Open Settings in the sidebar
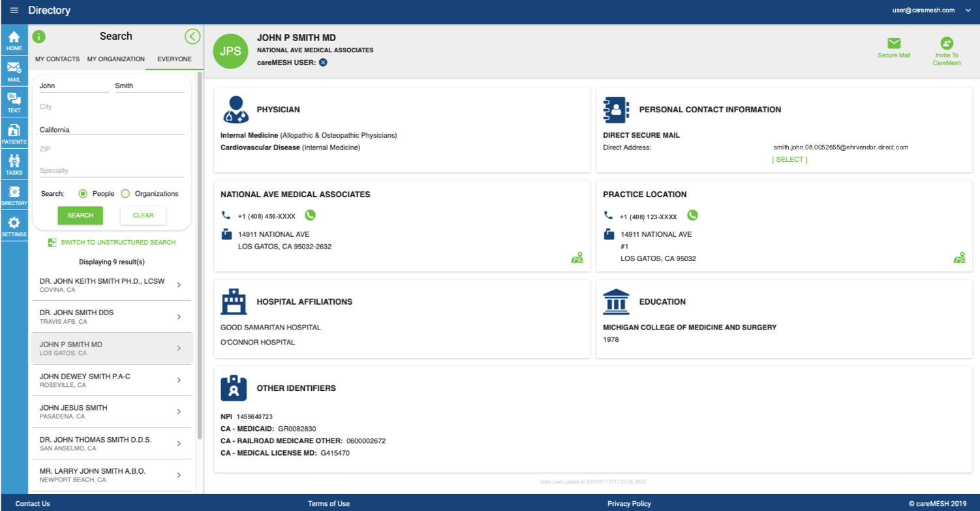 pyautogui.click(x=14, y=226)
